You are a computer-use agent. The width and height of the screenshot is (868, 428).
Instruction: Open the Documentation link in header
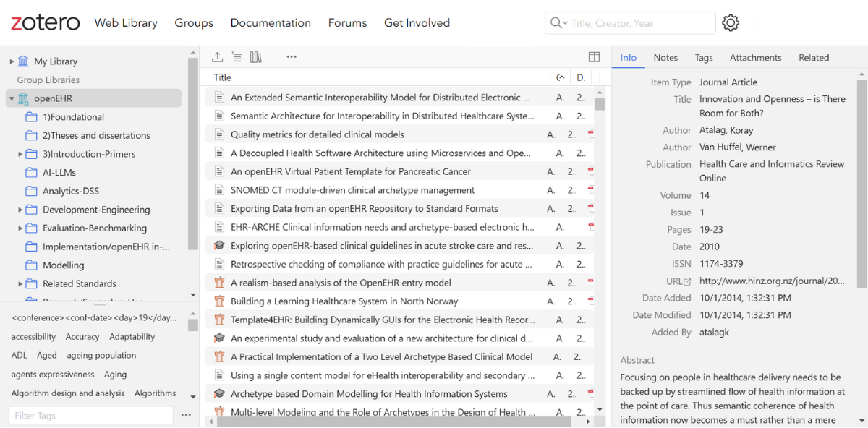tap(271, 23)
